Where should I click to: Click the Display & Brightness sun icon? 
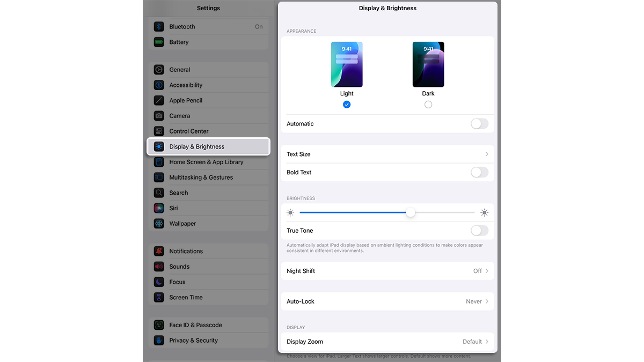click(159, 146)
